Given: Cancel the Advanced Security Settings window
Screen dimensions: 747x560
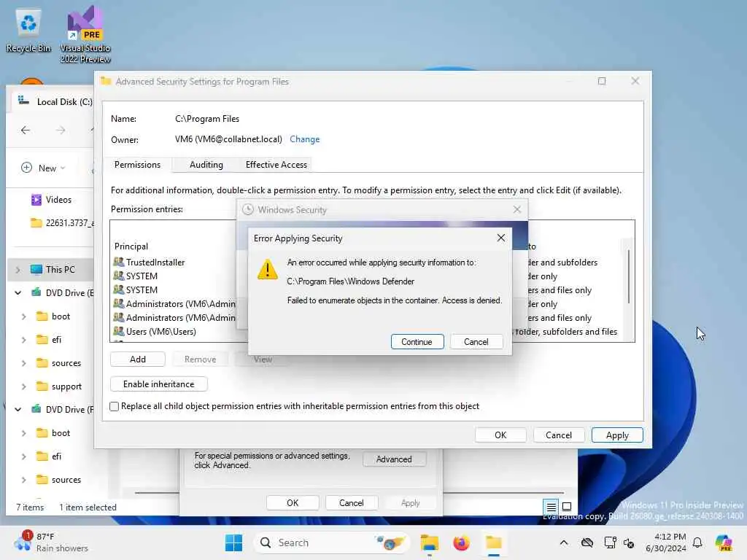Looking at the screenshot, I should 558,435.
